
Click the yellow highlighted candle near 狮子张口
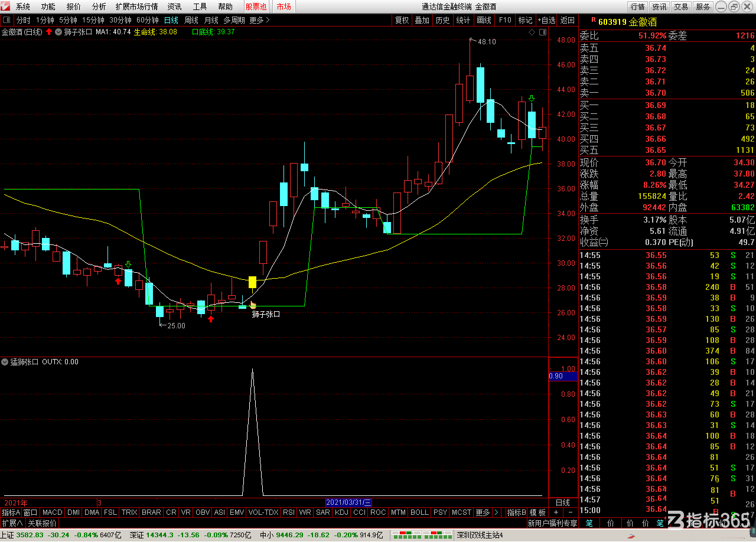[252, 282]
